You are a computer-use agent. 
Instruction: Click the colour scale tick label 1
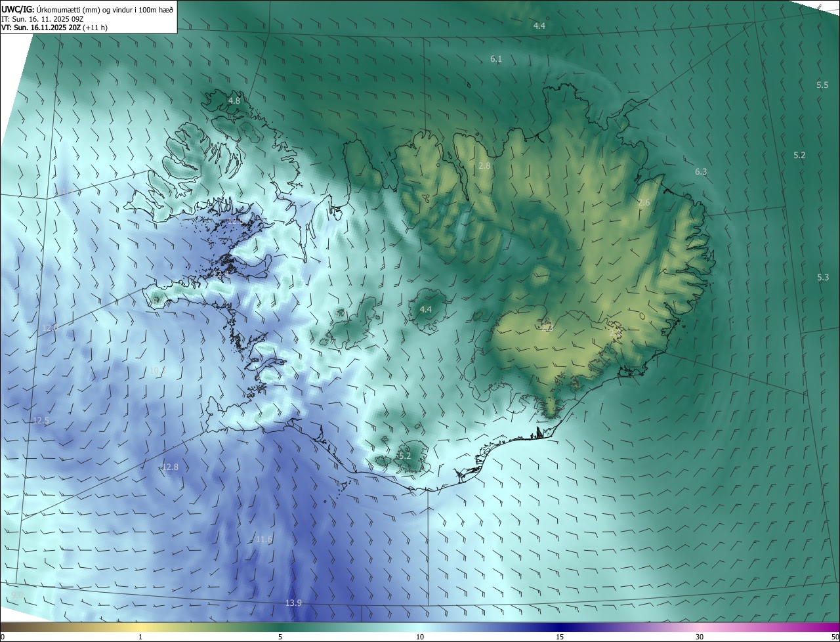coord(140,637)
